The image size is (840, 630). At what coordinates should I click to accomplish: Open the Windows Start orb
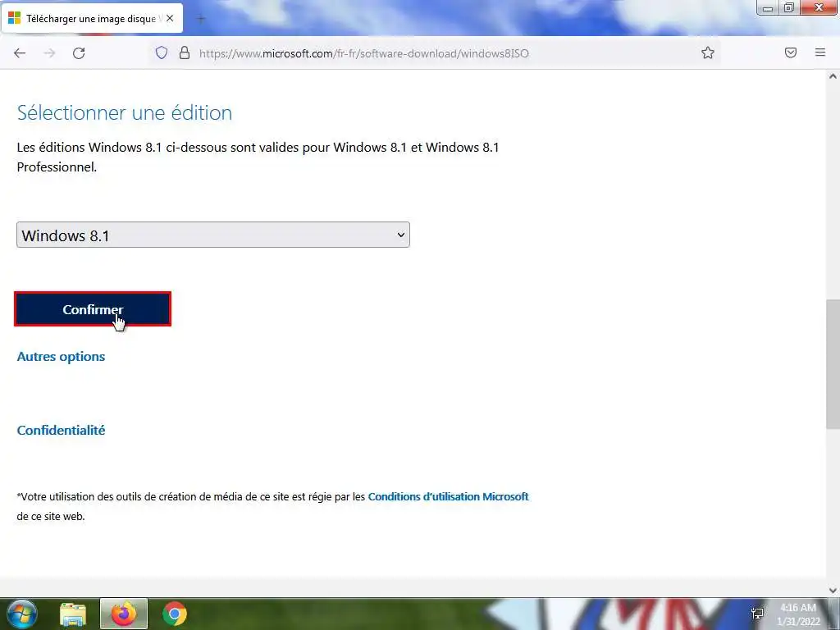click(x=22, y=614)
